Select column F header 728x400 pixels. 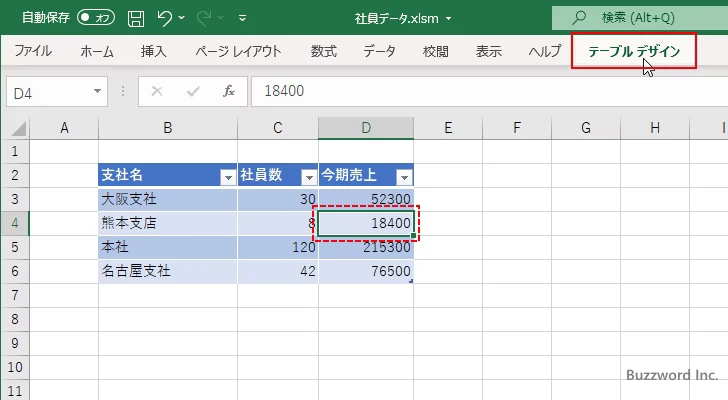click(517, 128)
